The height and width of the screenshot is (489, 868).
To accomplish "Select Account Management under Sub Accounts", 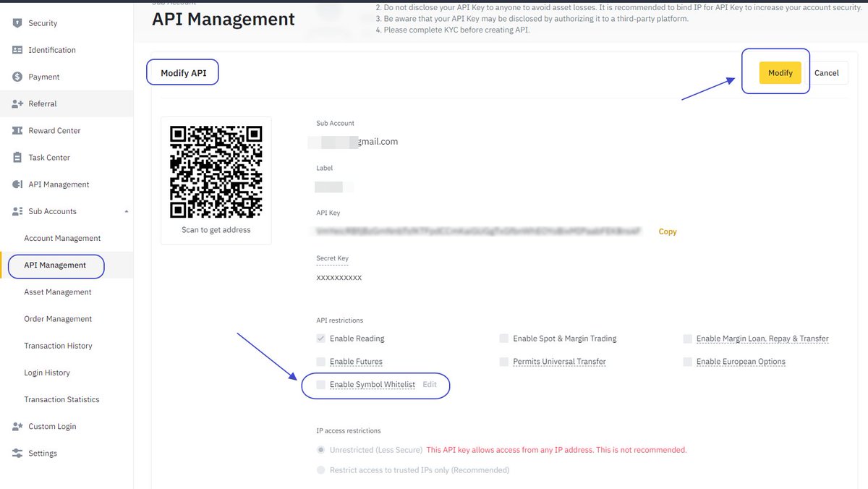I will 62,238.
